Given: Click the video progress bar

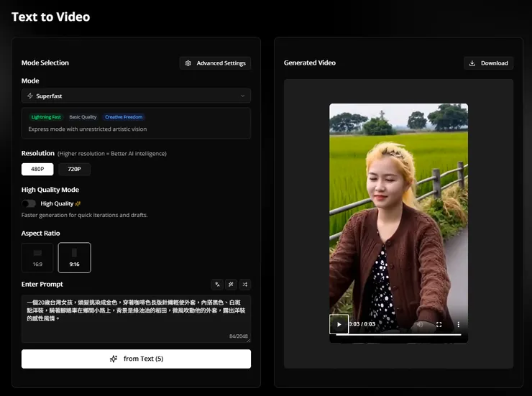Looking at the screenshot, I should click(x=399, y=335).
